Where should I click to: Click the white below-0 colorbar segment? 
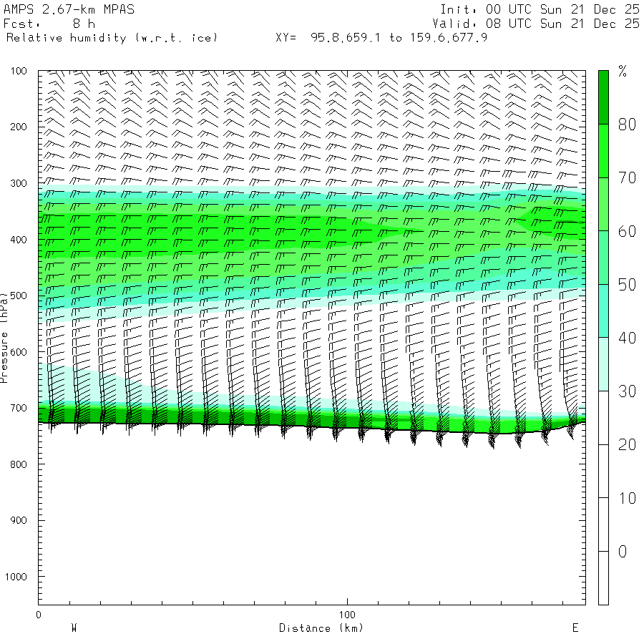603,578
